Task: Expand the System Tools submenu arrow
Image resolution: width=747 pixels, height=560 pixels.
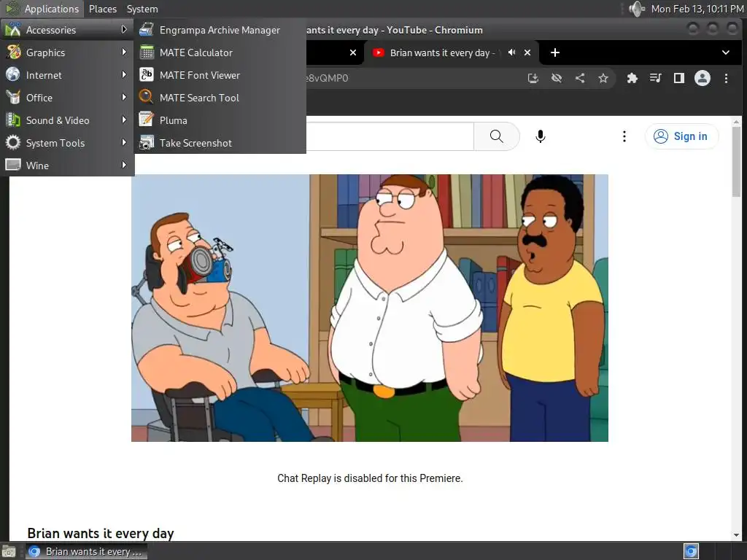Action: click(124, 142)
